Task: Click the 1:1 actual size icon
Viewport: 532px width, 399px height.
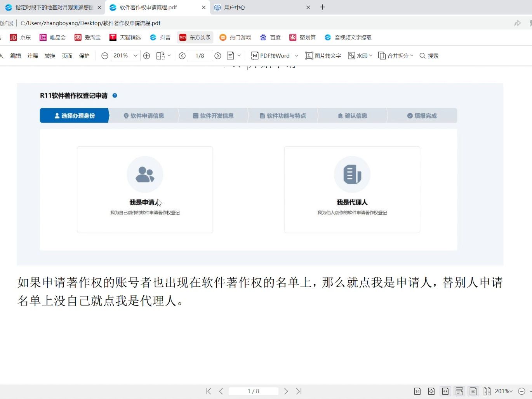Action: (x=417, y=391)
